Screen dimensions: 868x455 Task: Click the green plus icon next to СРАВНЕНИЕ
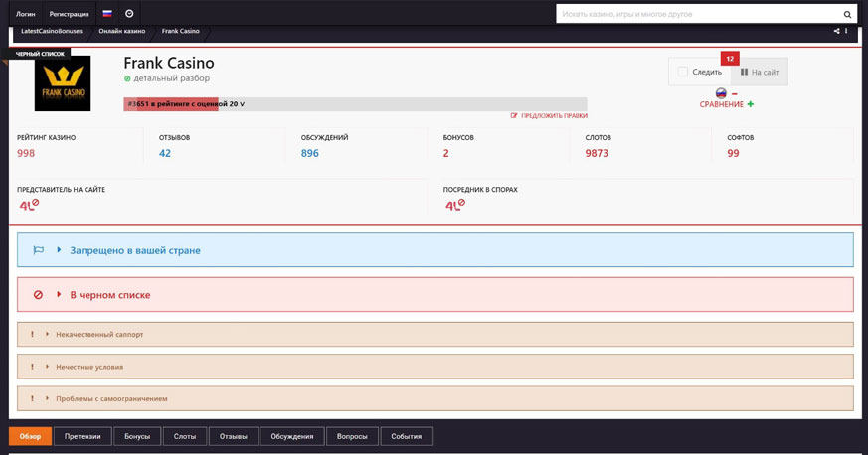point(750,104)
